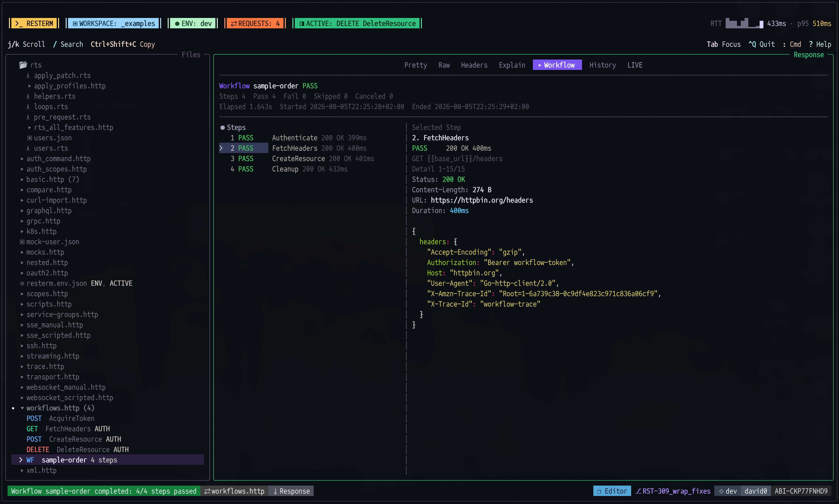Viewport: 839px width, 504px height.
Task: Switch to the LIVE tab
Action: [x=635, y=65]
